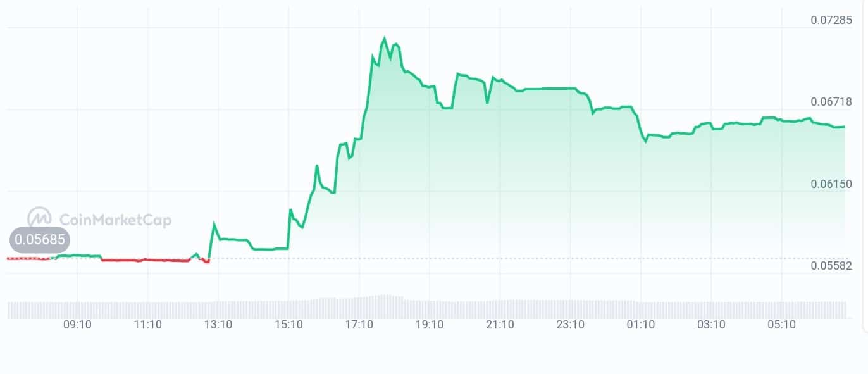Click the CoinMarketCap logo icon
This screenshot has height=374, width=868.
click(x=39, y=217)
